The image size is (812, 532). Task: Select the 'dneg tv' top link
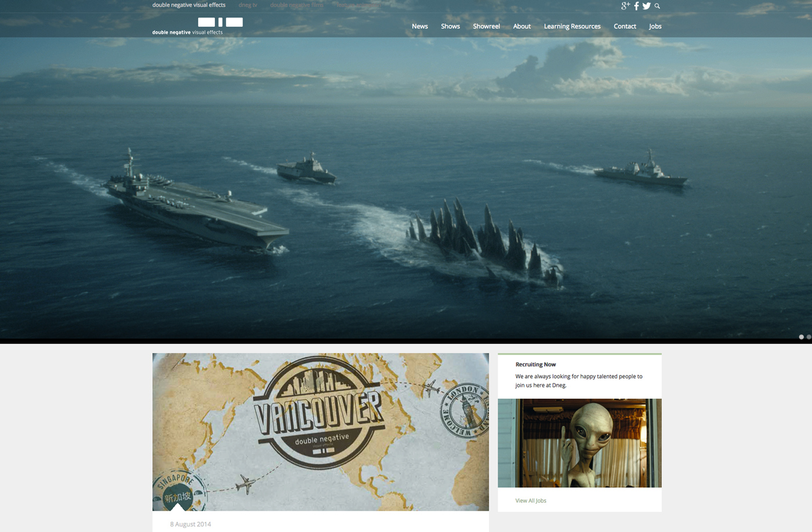coord(248,5)
